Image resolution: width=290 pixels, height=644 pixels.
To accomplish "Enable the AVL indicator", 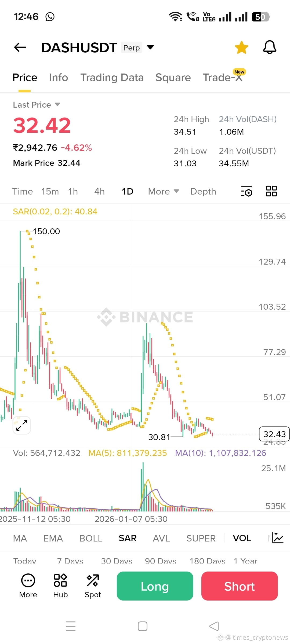I will point(161,538).
